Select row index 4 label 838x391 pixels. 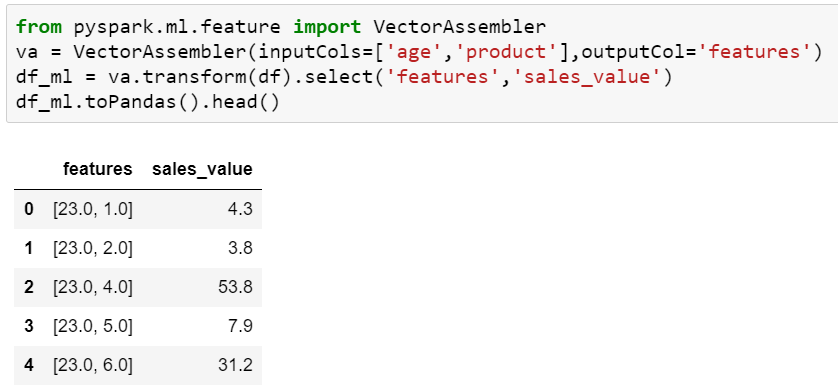[x=29, y=365]
